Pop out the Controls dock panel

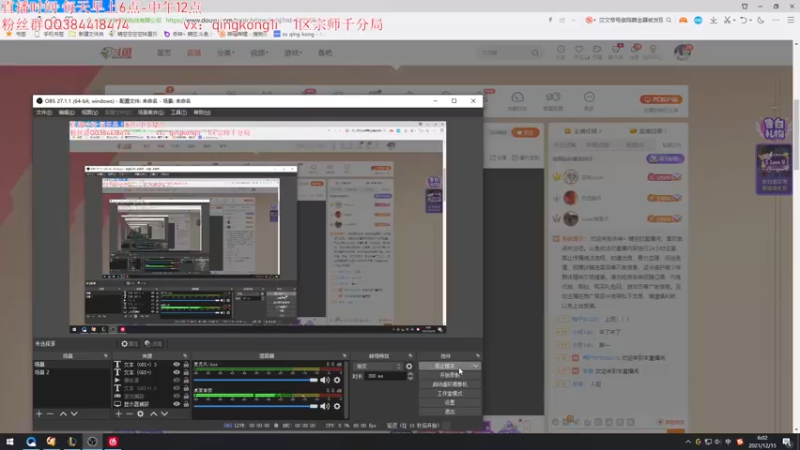pyautogui.click(x=478, y=356)
